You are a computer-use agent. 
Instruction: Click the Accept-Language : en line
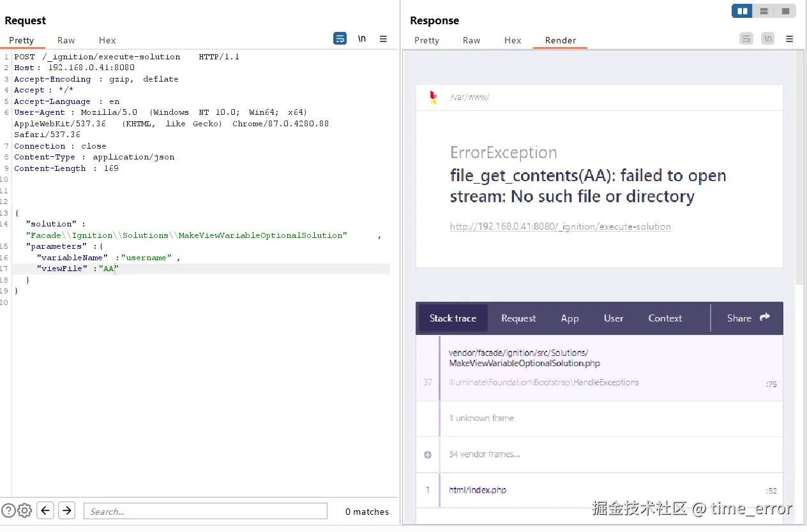[x=66, y=101]
